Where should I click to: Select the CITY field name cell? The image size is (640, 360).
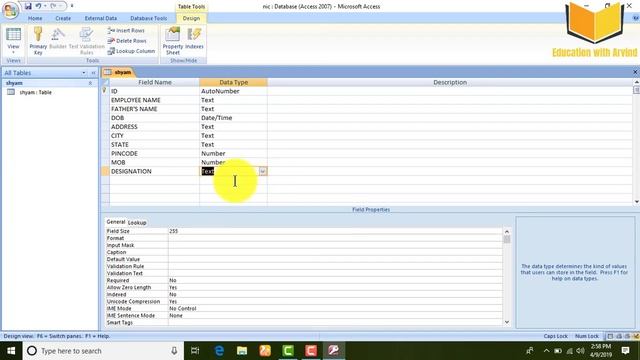pos(154,136)
